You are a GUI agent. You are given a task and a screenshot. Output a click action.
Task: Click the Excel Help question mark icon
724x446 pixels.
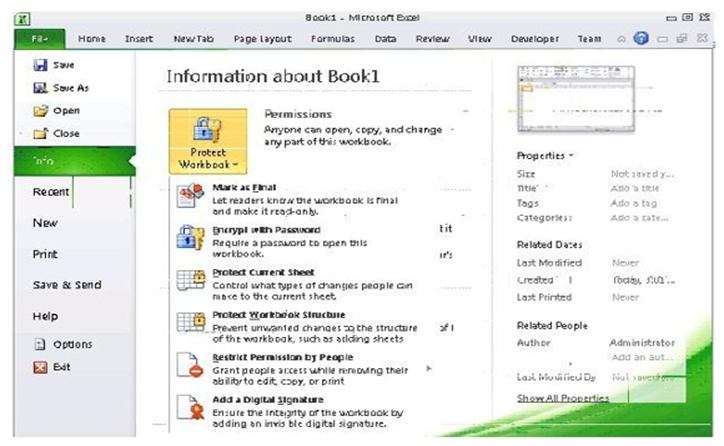tap(641, 39)
